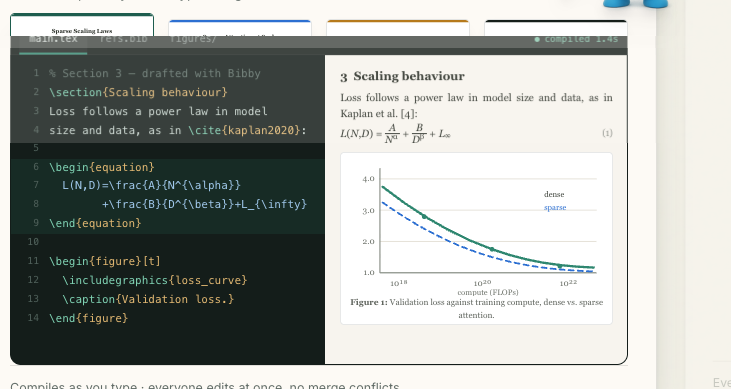
Task: Select the black-topped template card
Action: 556,28
